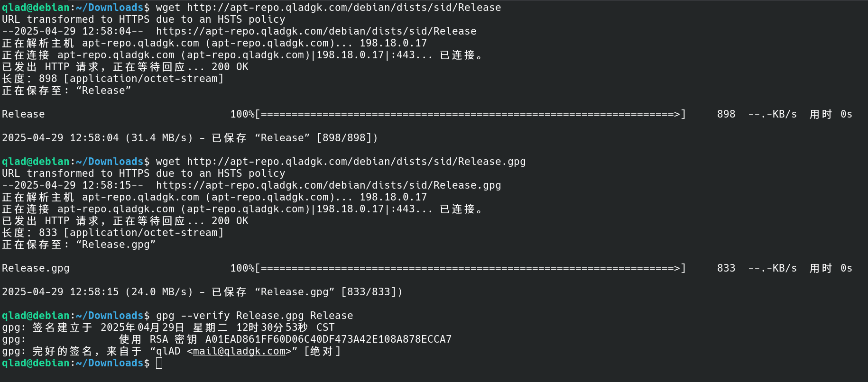
Task: Click the RSA key fingerprint A01EAD86...
Action: (328, 339)
